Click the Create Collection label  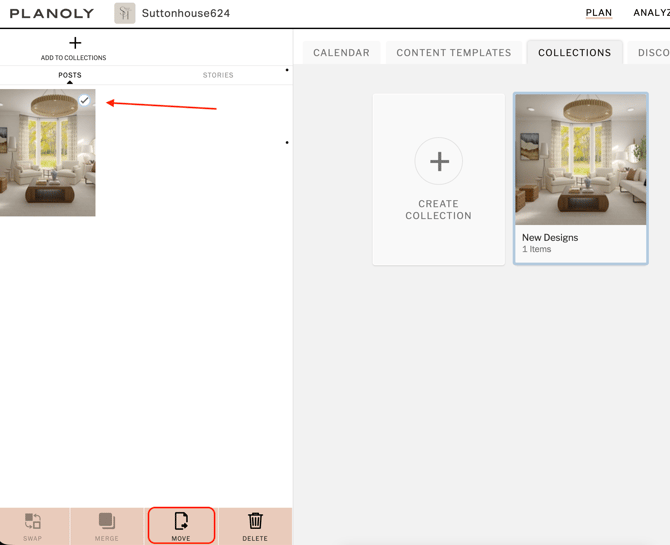[439, 209]
